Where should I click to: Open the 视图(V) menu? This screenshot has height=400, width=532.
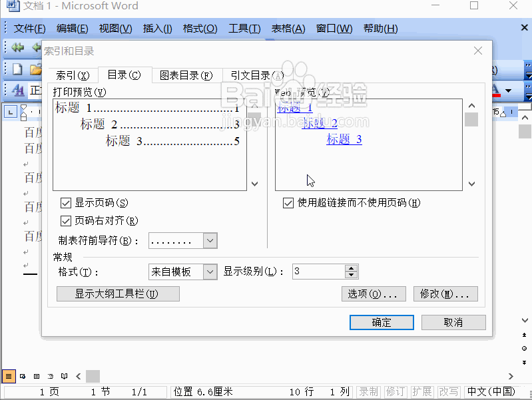(115, 28)
